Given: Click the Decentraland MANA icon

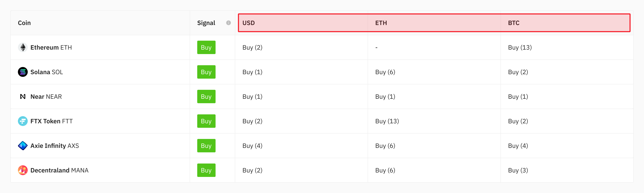Looking at the screenshot, I should (x=23, y=170).
